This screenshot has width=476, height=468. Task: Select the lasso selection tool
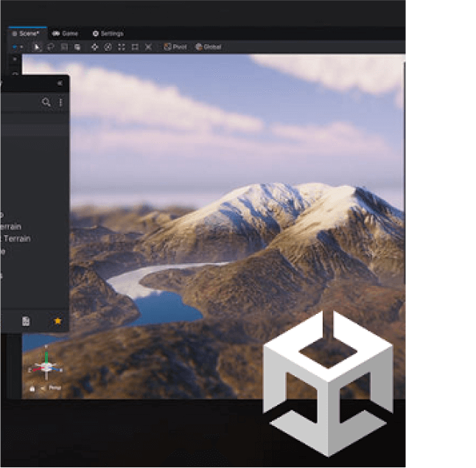click(x=51, y=47)
